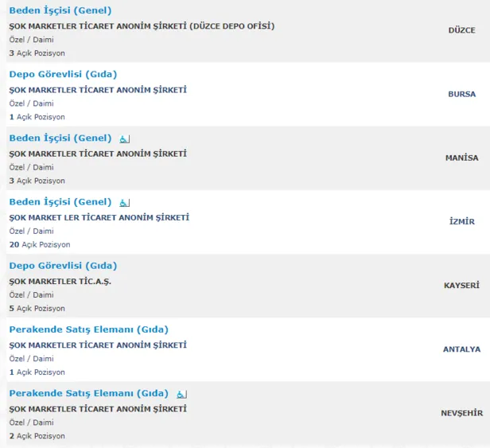Click the ŞOK MARKETLER TİC.A.Ş. company name
This screenshot has height=448, width=490.
coord(60,281)
